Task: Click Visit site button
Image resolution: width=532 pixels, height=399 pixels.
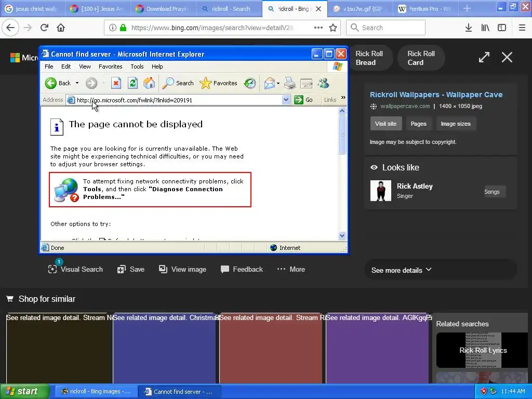Action: tap(386, 124)
